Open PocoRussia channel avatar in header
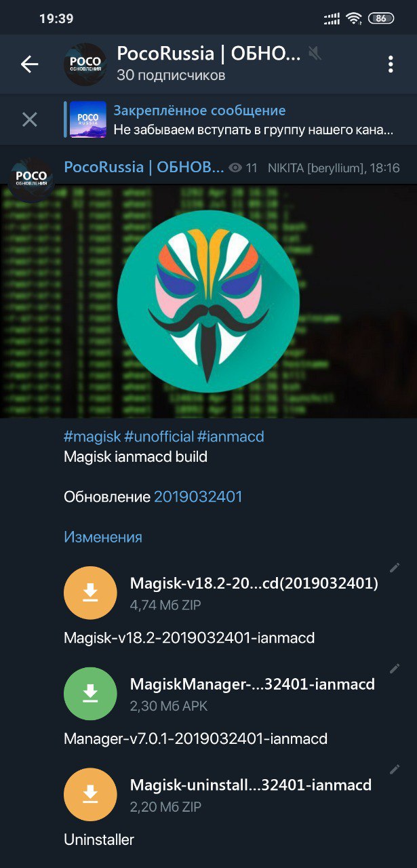The height and width of the screenshot is (868, 417). click(85, 64)
